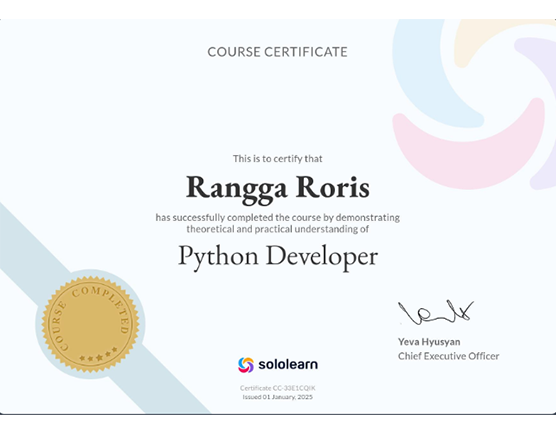
Task: Click the "Chief Executive Officer" title
Action: (x=449, y=356)
